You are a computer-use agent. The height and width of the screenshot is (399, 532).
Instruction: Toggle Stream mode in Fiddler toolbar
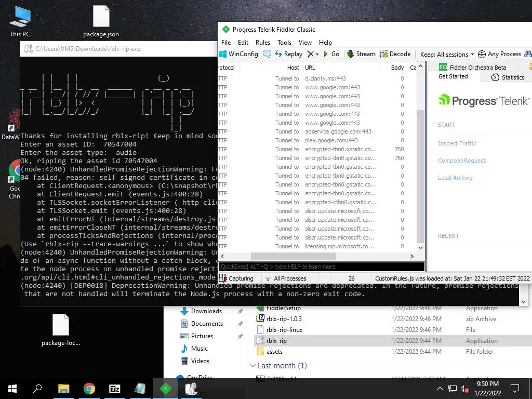pyautogui.click(x=362, y=54)
